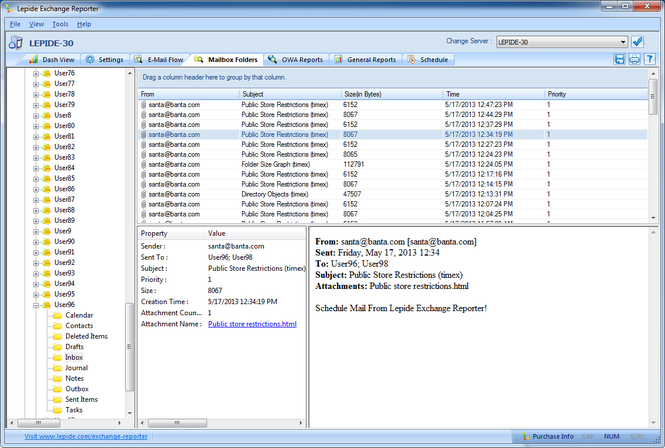The width and height of the screenshot is (665, 448).
Task: Select User90 in the mailbox tree
Action: point(64,241)
